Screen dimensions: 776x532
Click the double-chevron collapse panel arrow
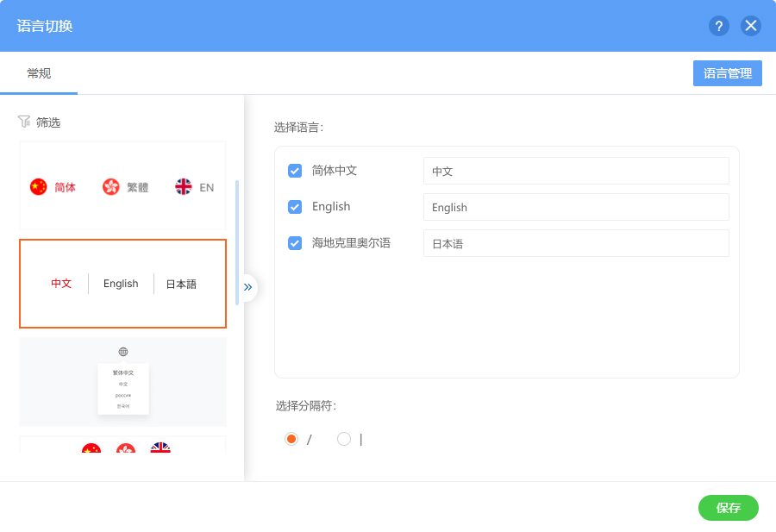tap(248, 287)
